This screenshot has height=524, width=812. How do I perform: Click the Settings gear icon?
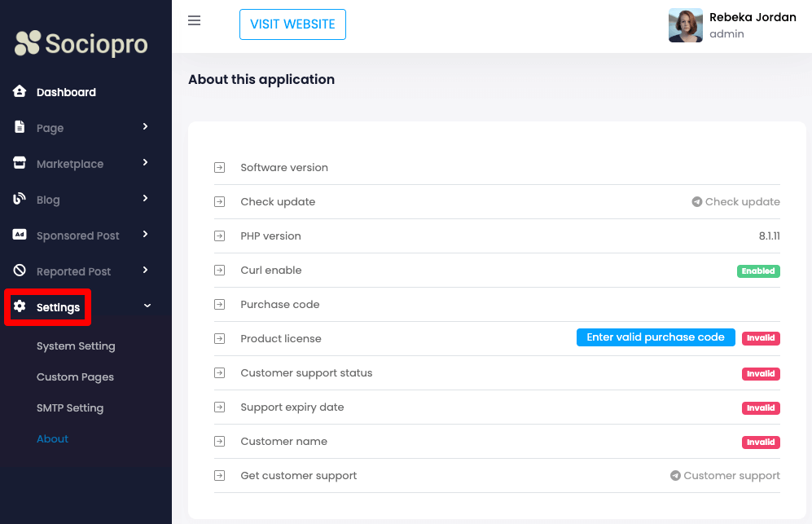click(20, 306)
